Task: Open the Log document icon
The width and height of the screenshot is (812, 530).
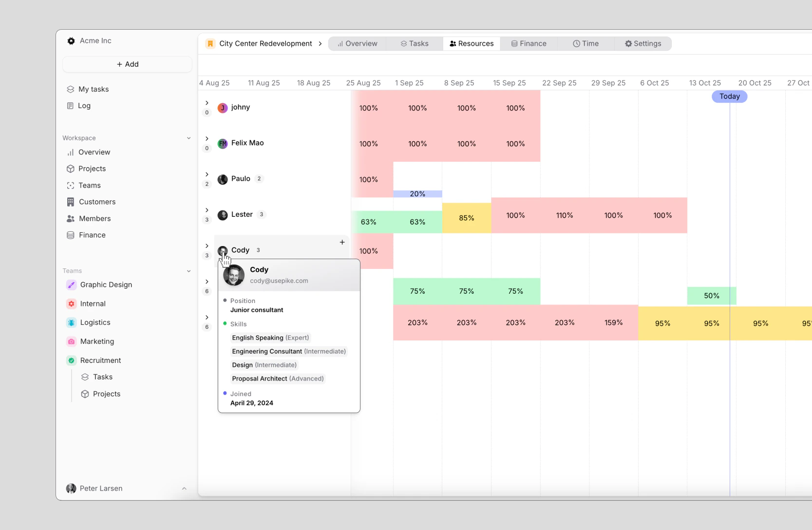Action: point(70,106)
